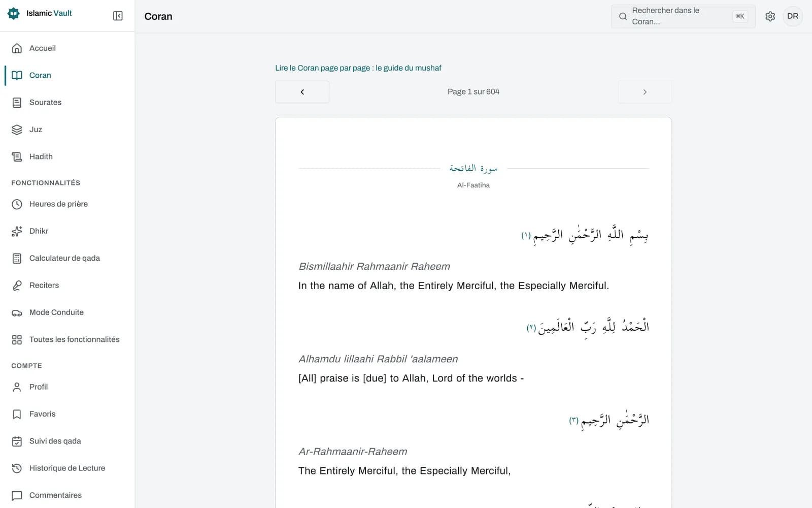
Task: Click the Calculateur de qada calculator icon
Action: [17, 258]
